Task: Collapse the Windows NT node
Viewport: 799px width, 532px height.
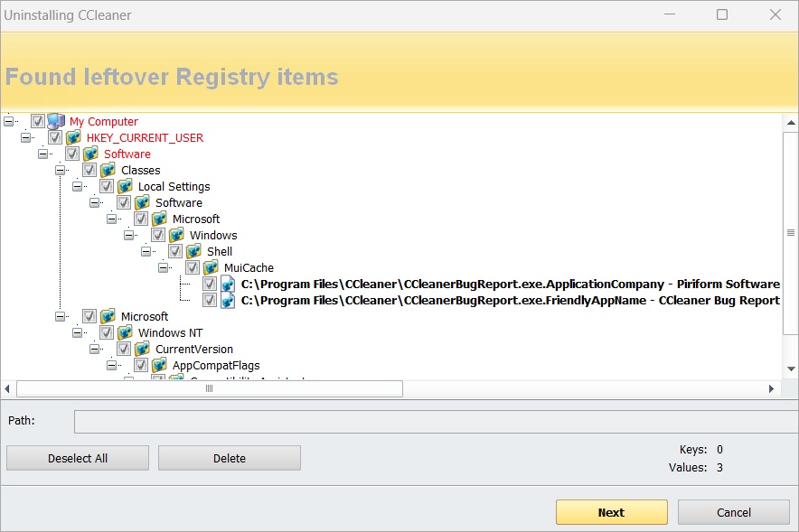Action: [78, 333]
